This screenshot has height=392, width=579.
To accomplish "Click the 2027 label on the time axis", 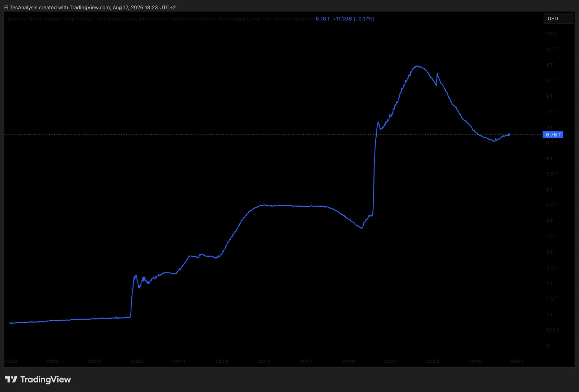I will click(517, 361).
